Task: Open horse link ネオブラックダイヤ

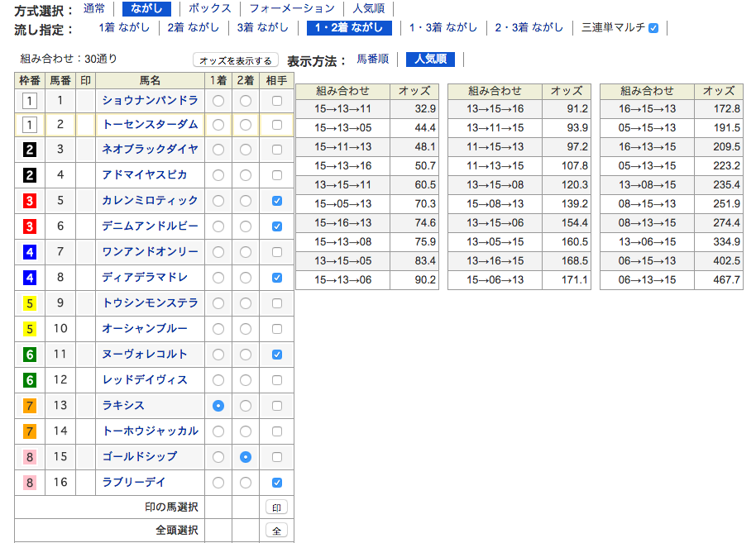Action: [150, 149]
